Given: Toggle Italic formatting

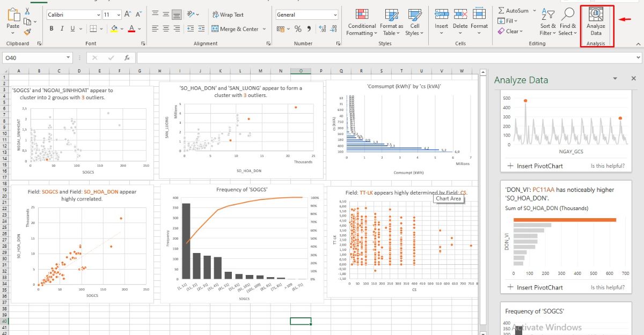Looking at the screenshot, I should click(62, 29).
